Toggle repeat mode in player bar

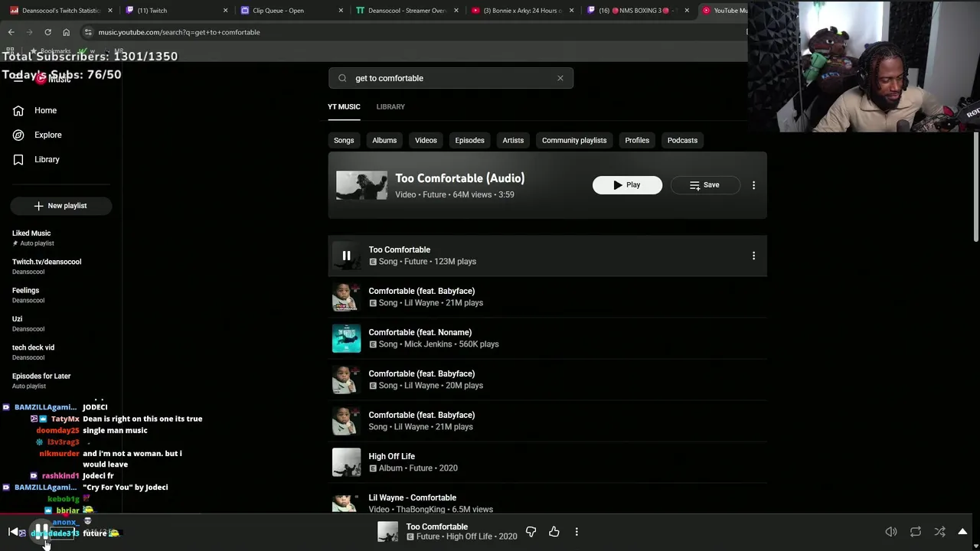pos(916,532)
